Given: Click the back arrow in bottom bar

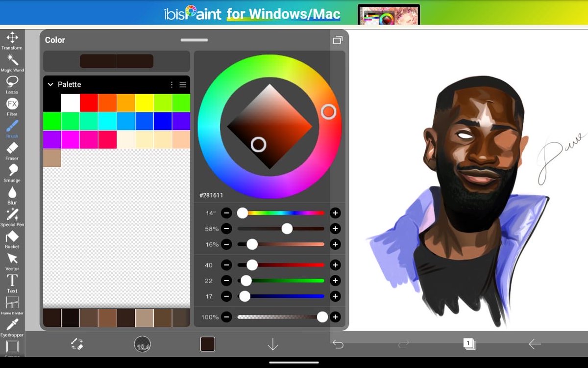Looking at the screenshot, I should [535, 344].
